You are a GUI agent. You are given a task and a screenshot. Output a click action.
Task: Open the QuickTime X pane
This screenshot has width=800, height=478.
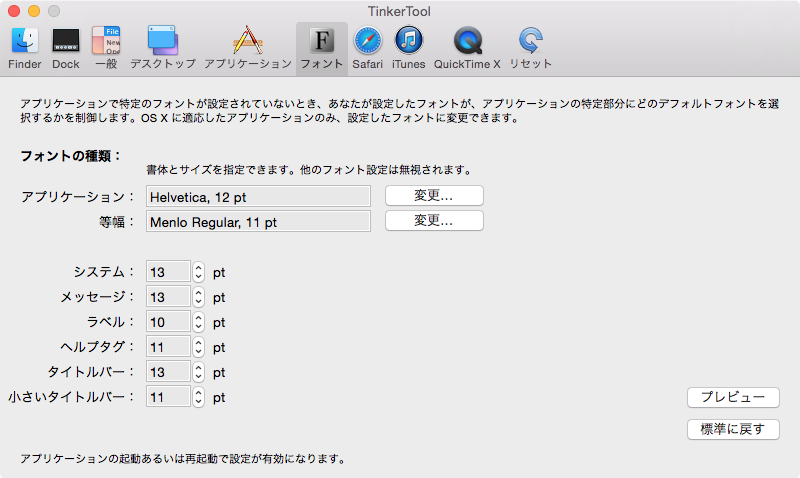[x=467, y=48]
